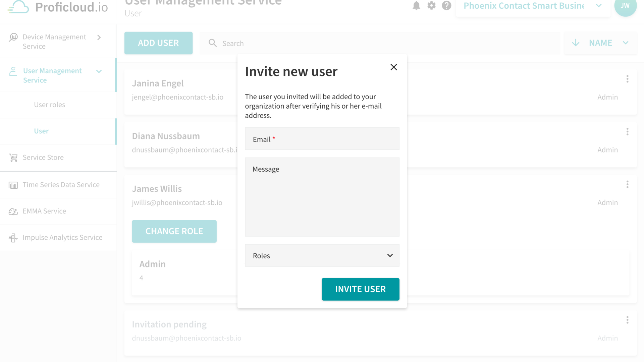Select User roles in the sidebar
644x362 pixels.
coord(50,105)
